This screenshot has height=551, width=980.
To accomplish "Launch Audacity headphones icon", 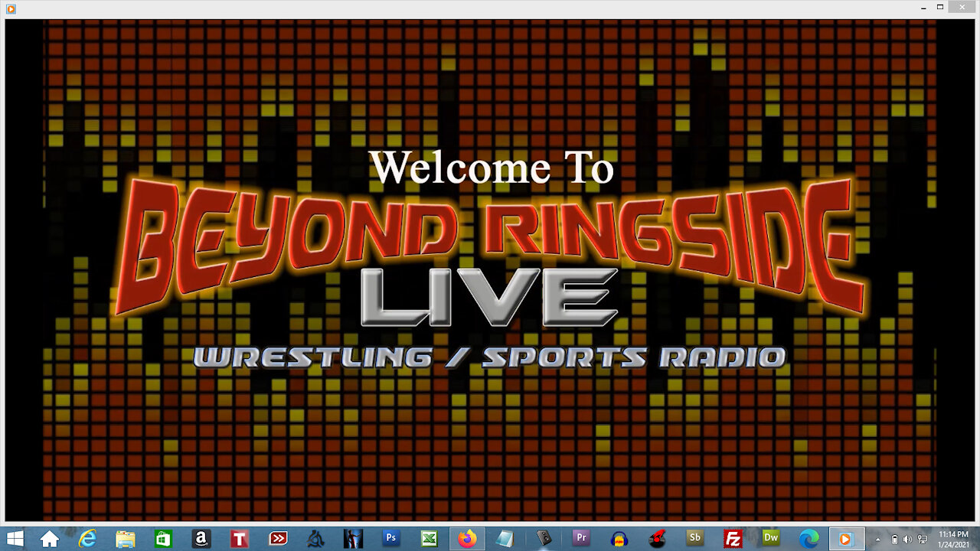I will point(619,539).
